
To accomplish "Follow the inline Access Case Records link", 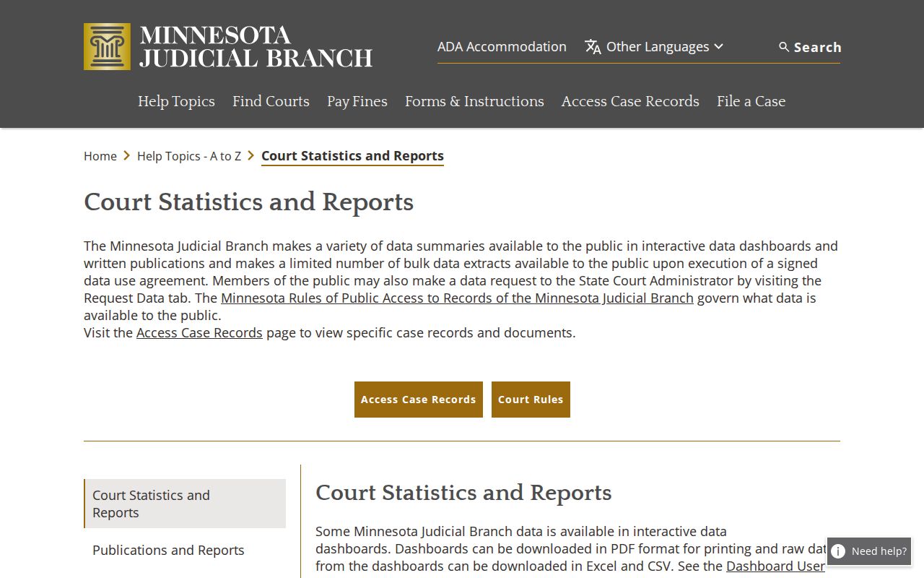I will pyautogui.click(x=199, y=333).
